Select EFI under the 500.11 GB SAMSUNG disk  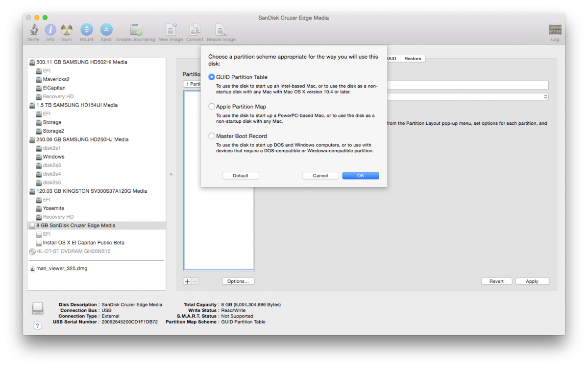97,71
